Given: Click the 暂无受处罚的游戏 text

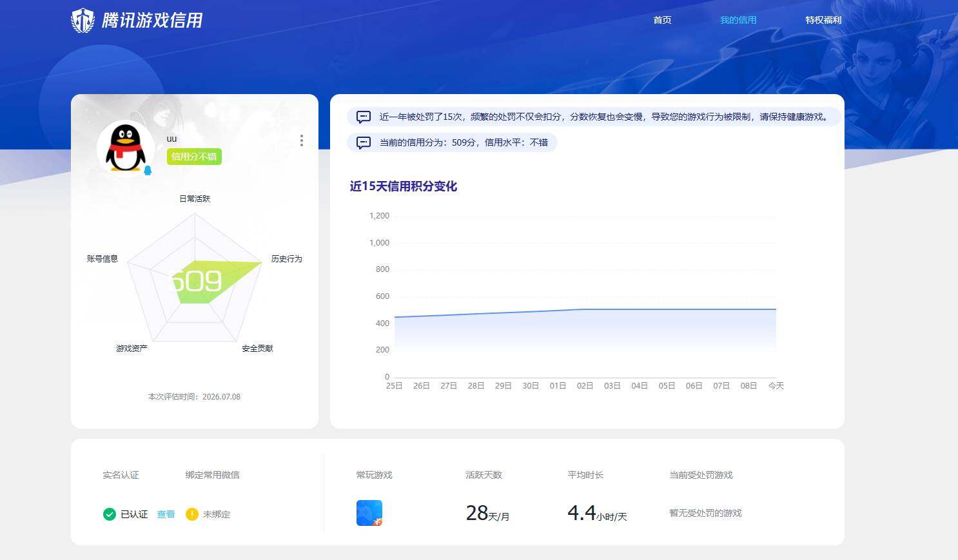Looking at the screenshot, I should point(705,513).
